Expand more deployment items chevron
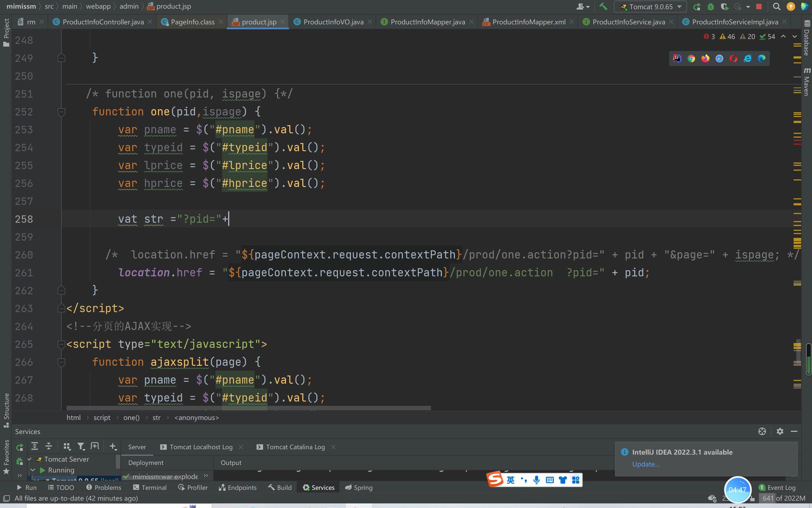This screenshot has width=812, height=508. click(206, 476)
